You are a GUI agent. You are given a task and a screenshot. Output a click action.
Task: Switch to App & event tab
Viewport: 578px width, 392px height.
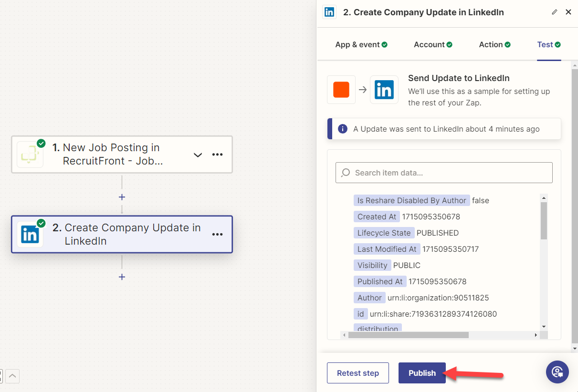pyautogui.click(x=361, y=44)
